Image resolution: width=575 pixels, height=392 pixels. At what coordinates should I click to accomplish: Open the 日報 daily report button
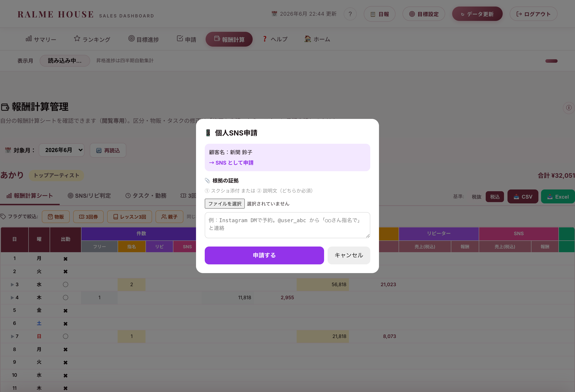coord(379,14)
